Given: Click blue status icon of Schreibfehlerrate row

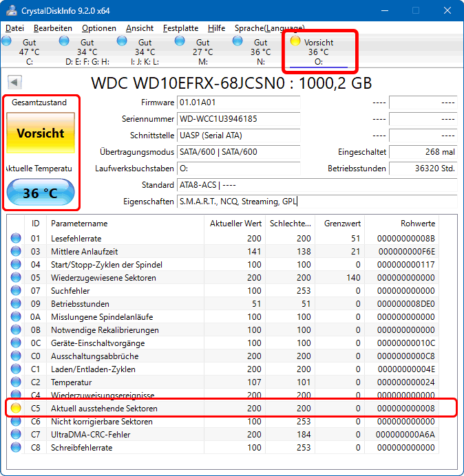Looking at the screenshot, I should pos(16,448).
